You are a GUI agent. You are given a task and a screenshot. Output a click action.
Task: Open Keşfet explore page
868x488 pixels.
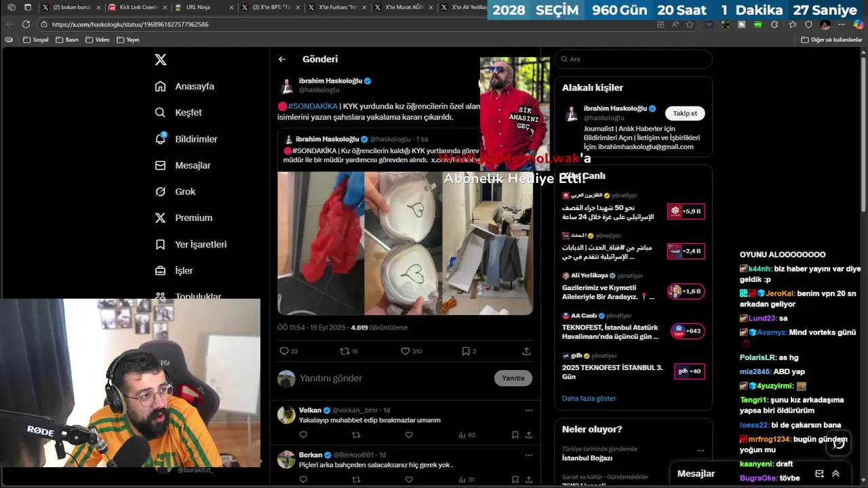(178, 113)
